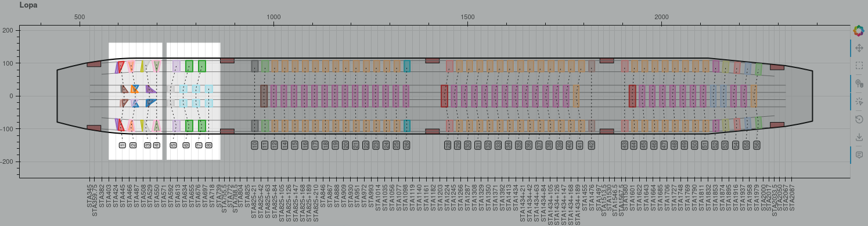Select upper green seat in row 6
Image resolution: width=868 pixels, height=226 pixels.
point(189,66)
